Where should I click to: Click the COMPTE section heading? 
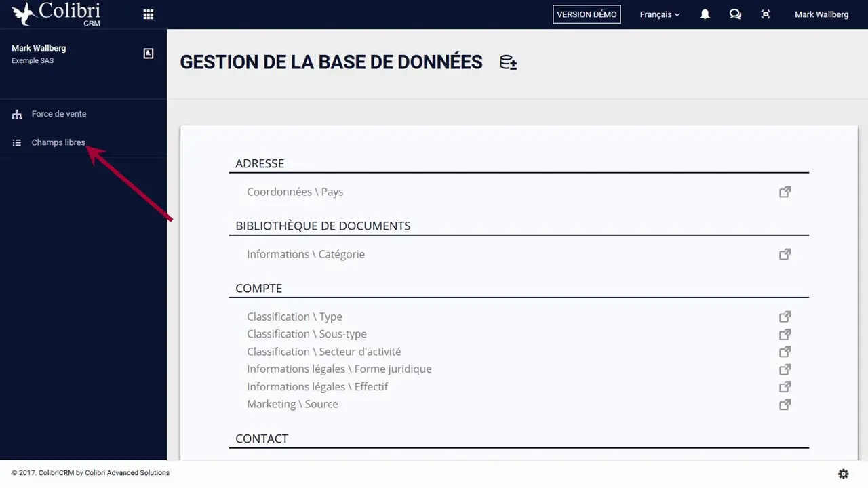pos(258,288)
